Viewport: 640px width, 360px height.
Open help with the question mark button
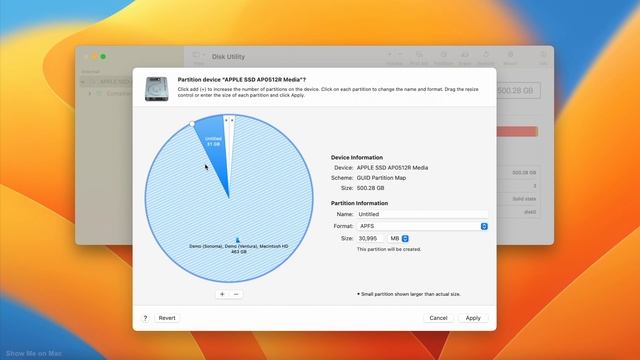click(x=146, y=318)
